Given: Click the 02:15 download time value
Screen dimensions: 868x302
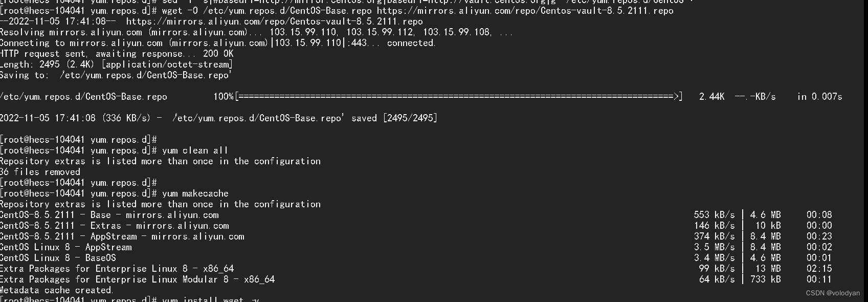Looking at the screenshot, I should click(x=819, y=269).
